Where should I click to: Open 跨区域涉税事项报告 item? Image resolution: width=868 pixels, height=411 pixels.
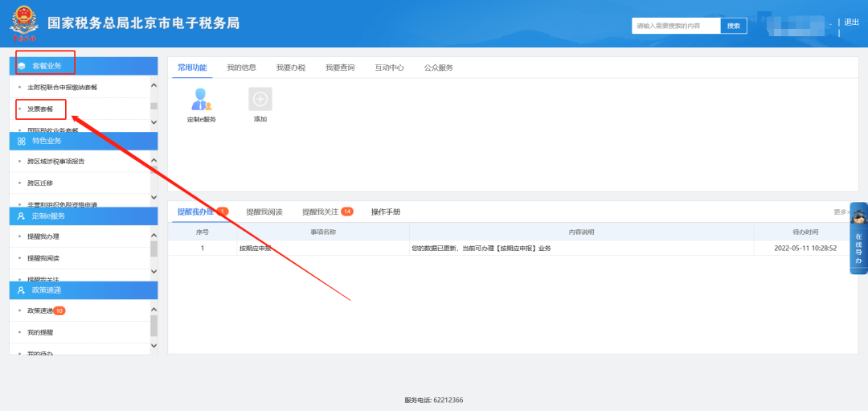pos(56,162)
